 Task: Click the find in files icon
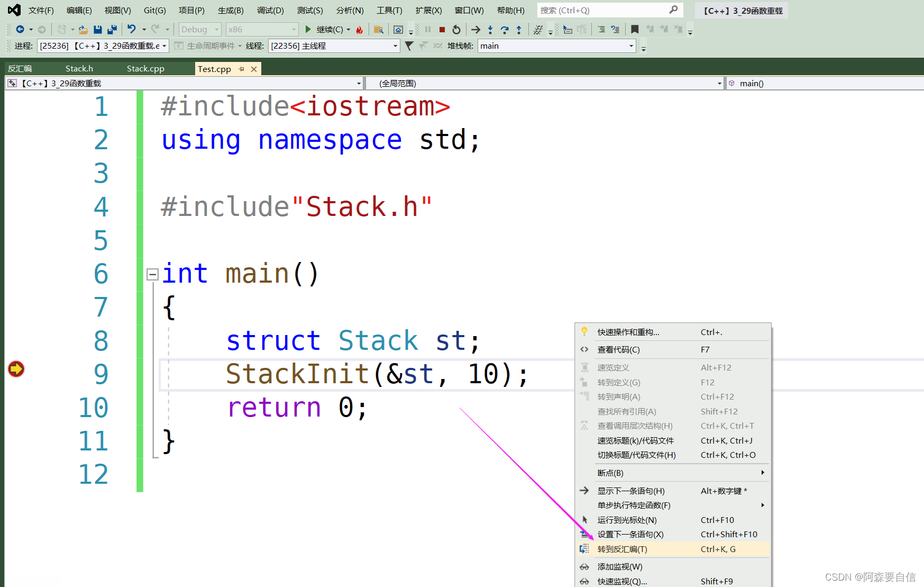(x=379, y=30)
